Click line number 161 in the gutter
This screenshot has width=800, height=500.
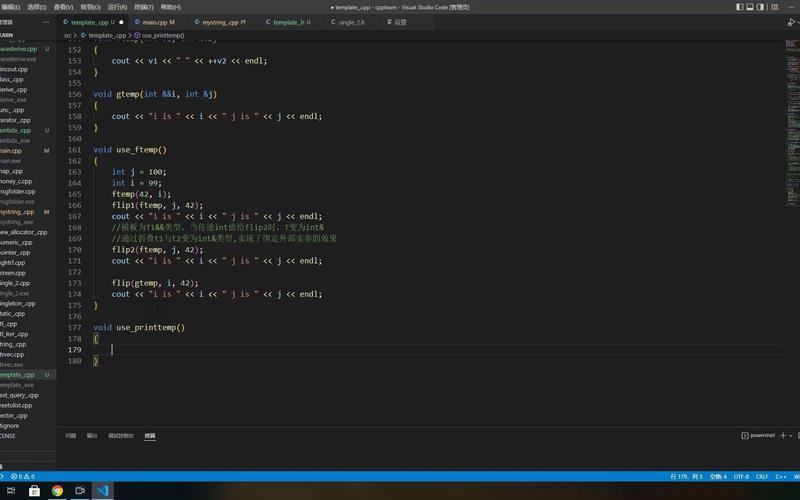pos(74,150)
